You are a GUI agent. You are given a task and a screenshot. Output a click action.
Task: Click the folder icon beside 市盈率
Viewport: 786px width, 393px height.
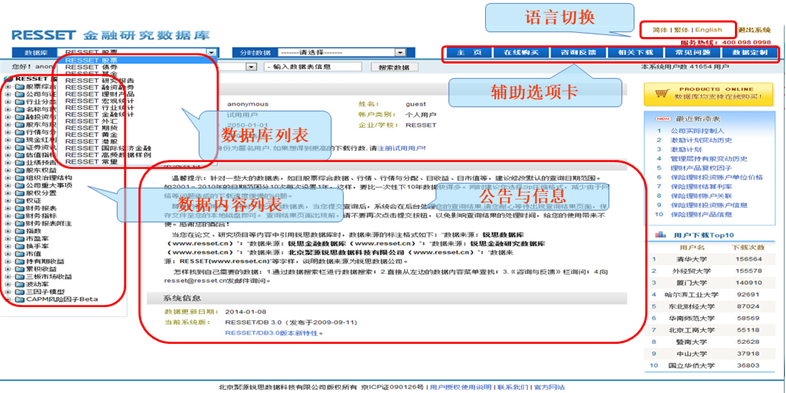(20, 239)
